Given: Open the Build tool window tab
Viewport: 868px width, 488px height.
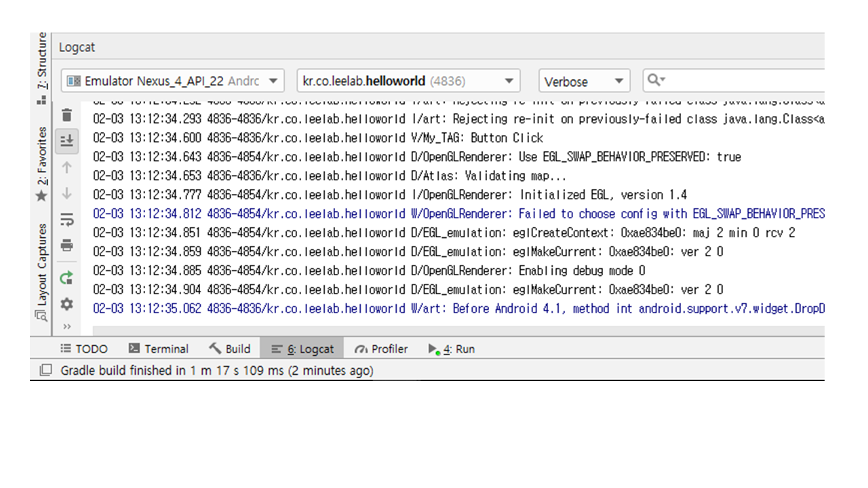Looking at the screenshot, I should tap(230, 349).
